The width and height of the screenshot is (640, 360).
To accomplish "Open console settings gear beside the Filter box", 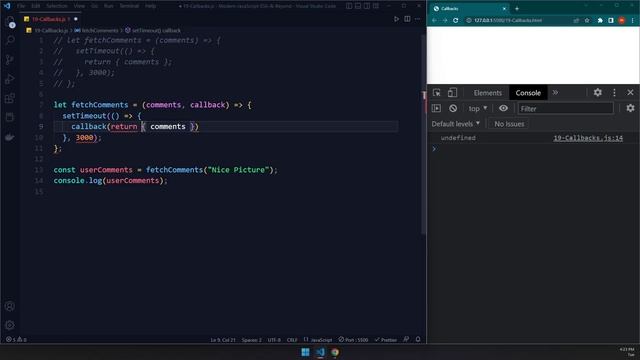I will pos(630,108).
